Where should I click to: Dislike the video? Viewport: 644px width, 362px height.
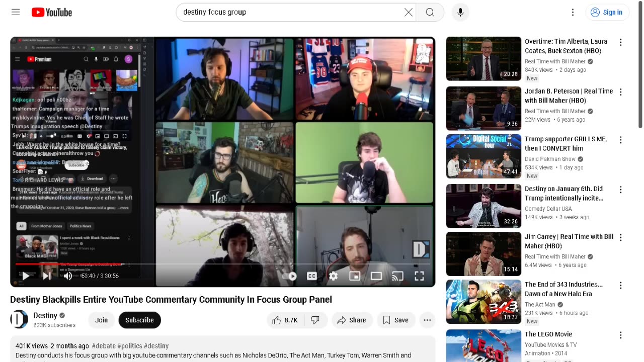pyautogui.click(x=315, y=320)
